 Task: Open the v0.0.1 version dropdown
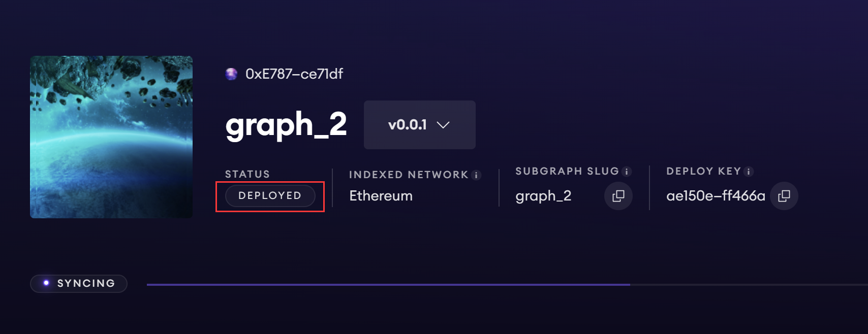(x=407, y=125)
